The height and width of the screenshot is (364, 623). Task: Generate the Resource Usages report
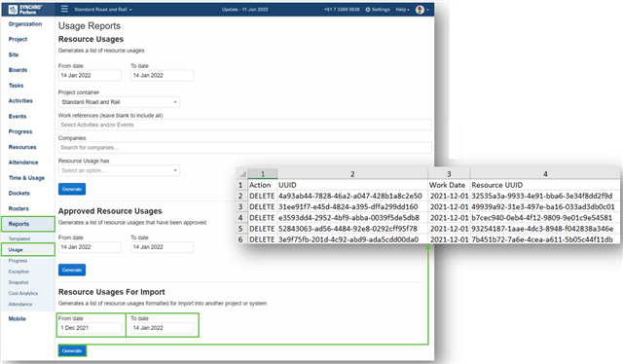click(72, 189)
